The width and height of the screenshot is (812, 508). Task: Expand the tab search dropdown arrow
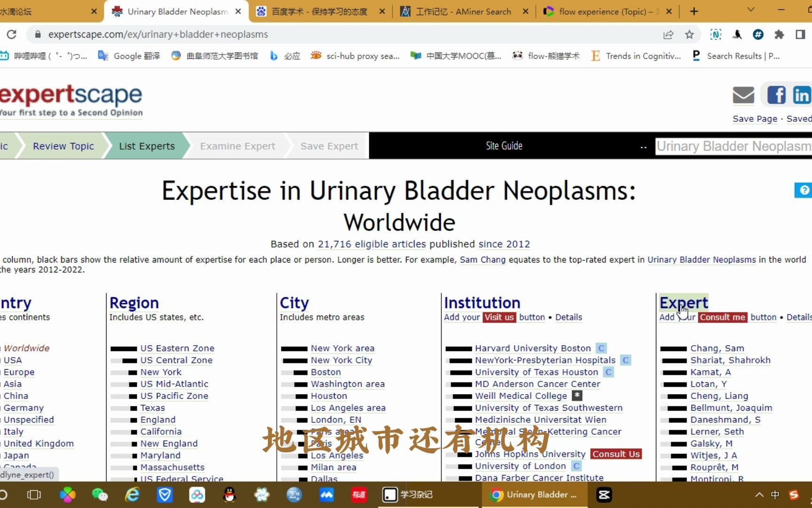(751, 9)
